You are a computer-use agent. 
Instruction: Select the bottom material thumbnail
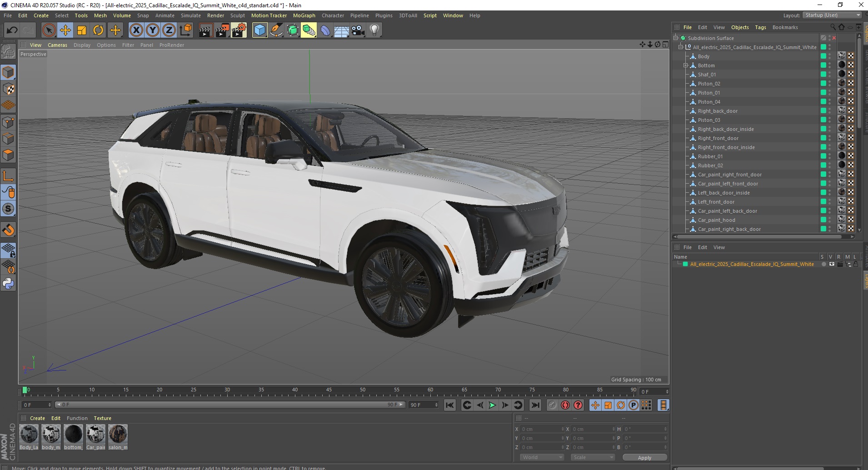click(73, 437)
